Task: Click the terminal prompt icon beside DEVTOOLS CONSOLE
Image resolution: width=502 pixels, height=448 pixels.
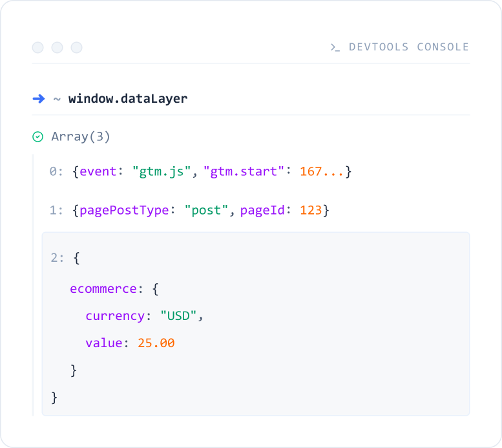Action: 335,47
